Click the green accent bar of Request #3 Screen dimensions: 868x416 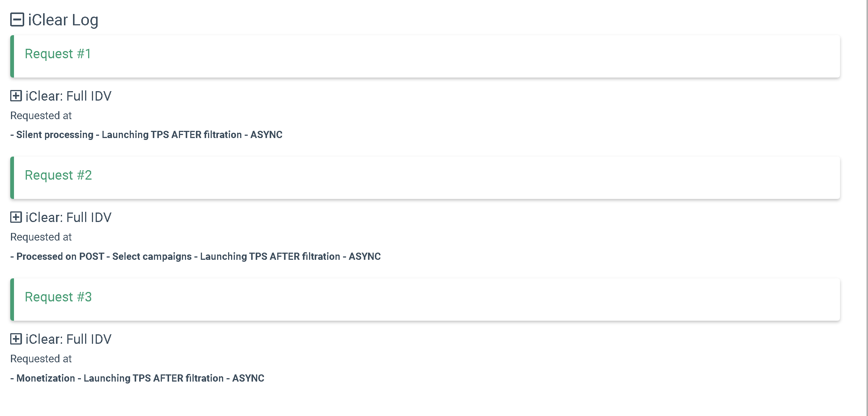tap(12, 299)
